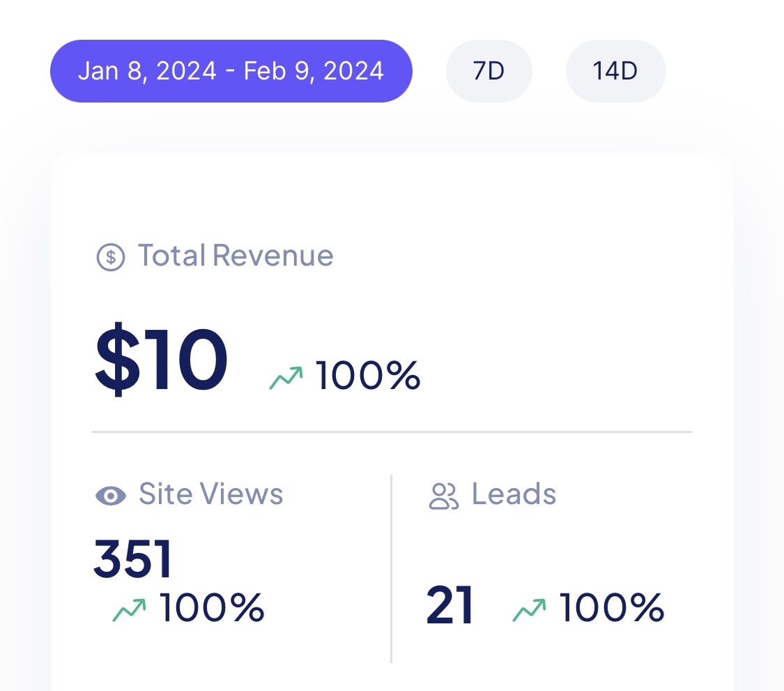Click the green trend arrow next to revenue 100%
The width and height of the screenshot is (784, 691).
[286, 378]
